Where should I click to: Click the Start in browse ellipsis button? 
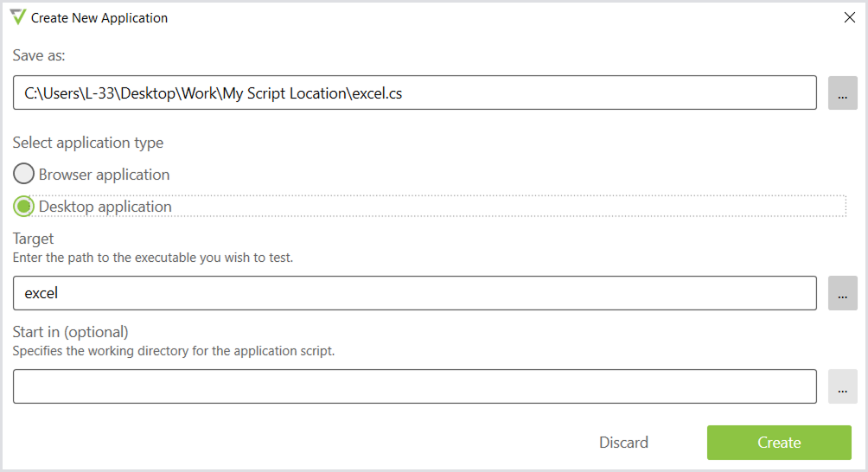pyautogui.click(x=842, y=386)
